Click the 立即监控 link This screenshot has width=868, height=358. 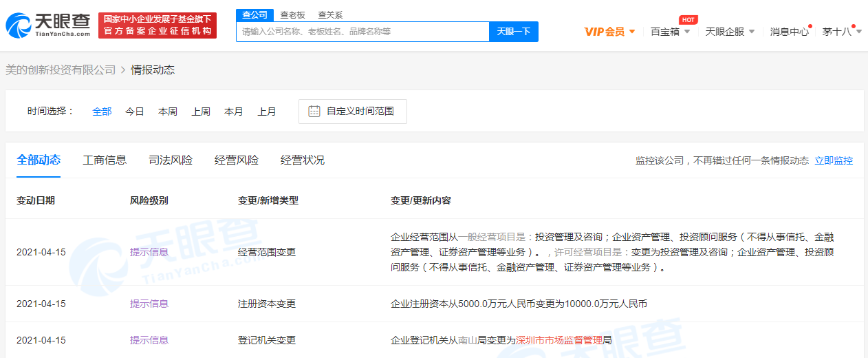(x=834, y=160)
